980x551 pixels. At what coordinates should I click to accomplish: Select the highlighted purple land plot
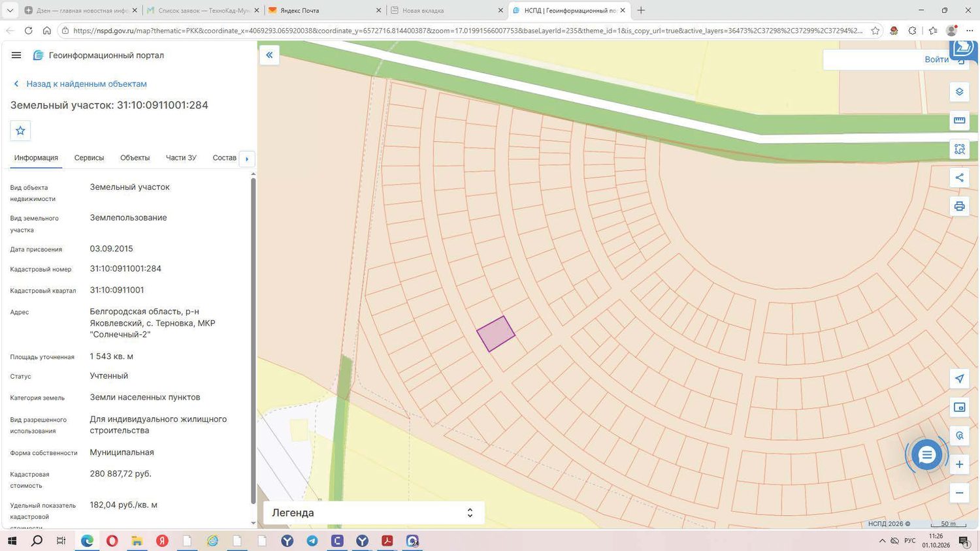tap(495, 334)
